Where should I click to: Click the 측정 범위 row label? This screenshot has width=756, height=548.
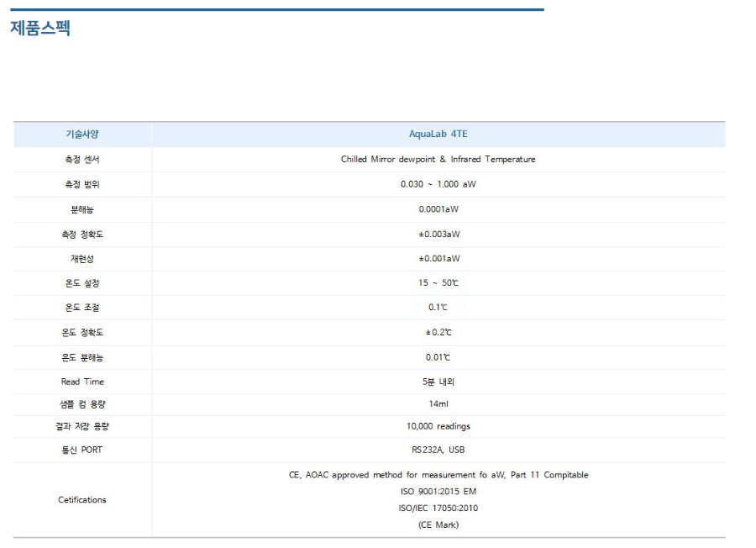click(82, 184)
